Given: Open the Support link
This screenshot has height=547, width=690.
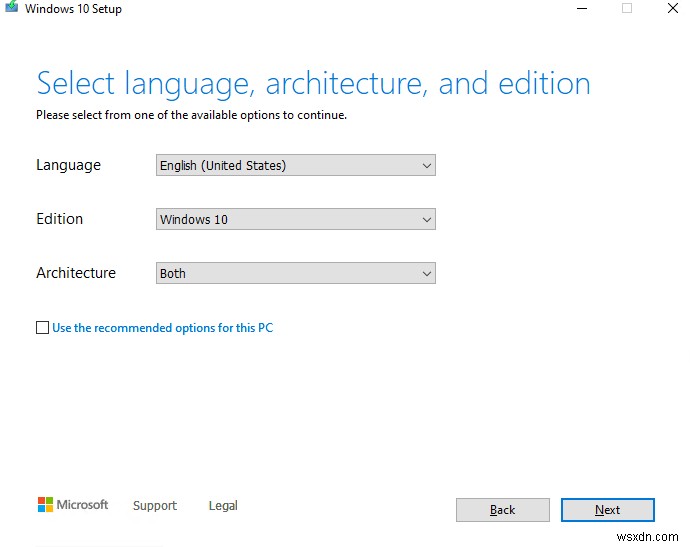Looking at the screenshot, I should tap(155, 505).
